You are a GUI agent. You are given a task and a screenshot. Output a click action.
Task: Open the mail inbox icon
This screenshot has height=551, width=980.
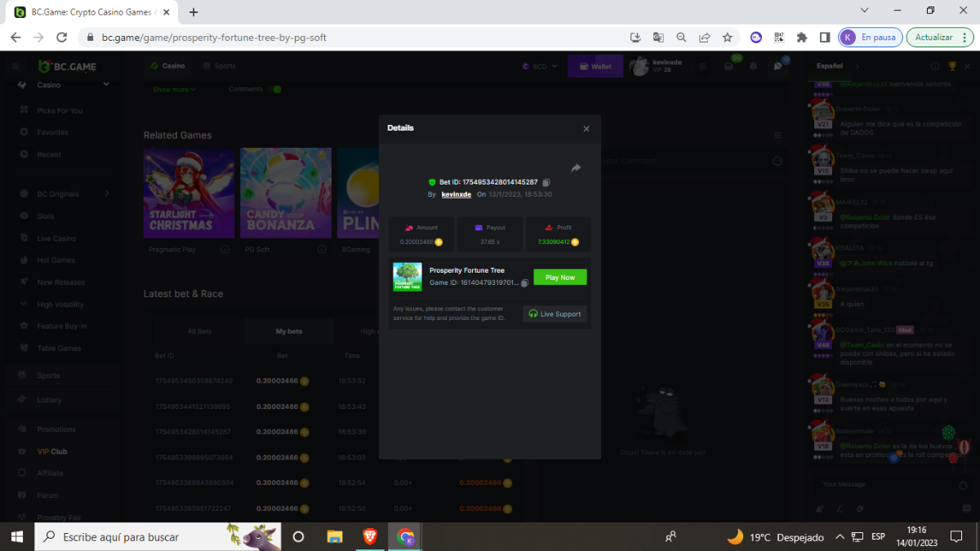(x=728, y=66)
